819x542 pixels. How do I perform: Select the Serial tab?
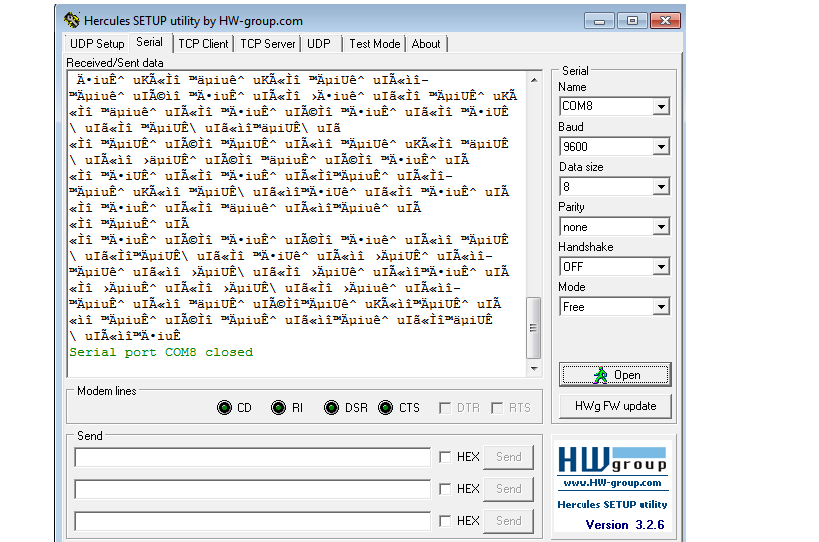point(149,42)
